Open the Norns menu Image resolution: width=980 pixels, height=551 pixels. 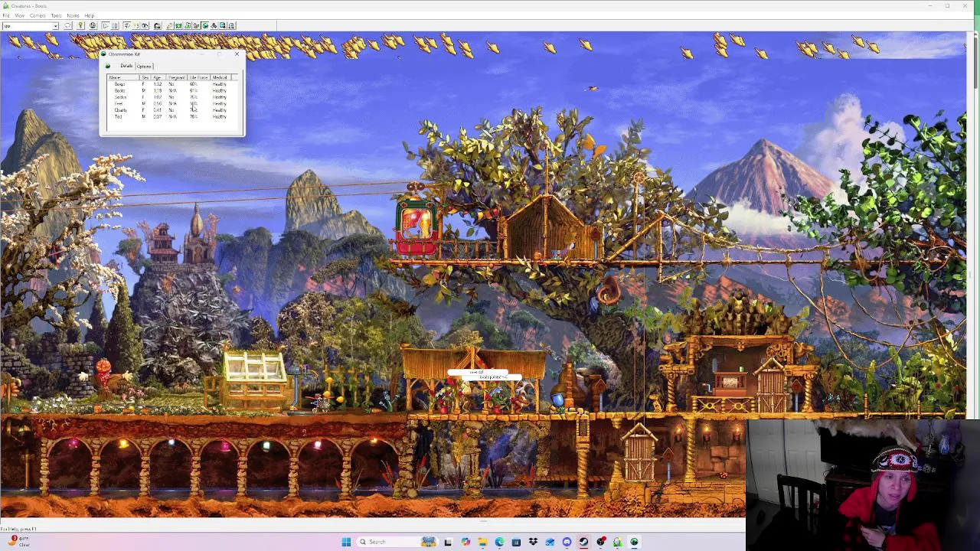click(73, 15)
